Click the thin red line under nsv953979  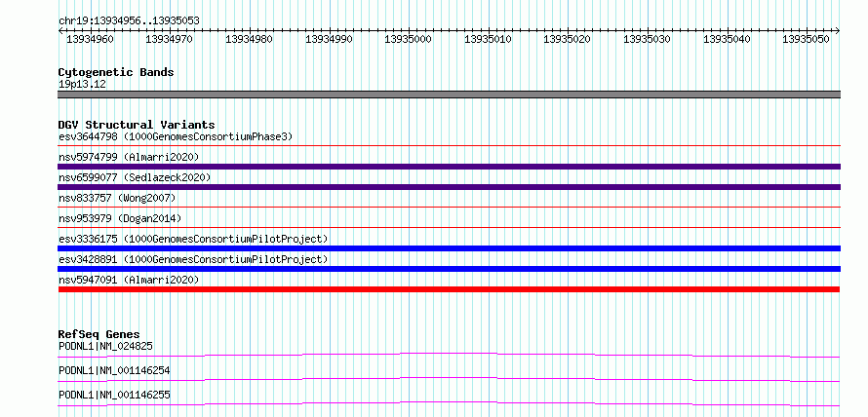[x=449, y=227]
